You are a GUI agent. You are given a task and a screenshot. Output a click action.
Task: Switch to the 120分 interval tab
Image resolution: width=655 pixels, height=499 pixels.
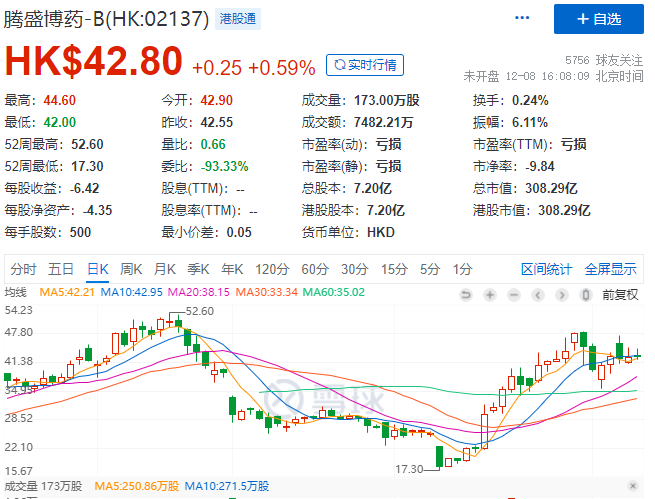tap(272, 269)
